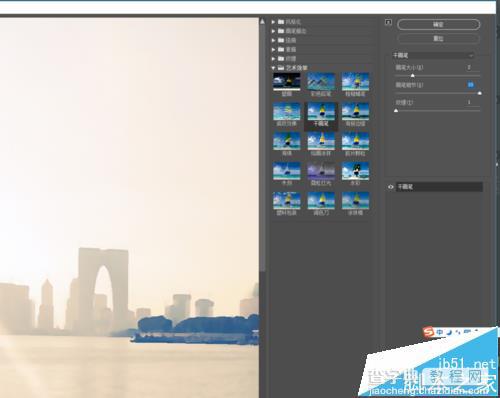Click the button beneath 确定
Viewport: 500px width, 398px height.
point(439,39)
